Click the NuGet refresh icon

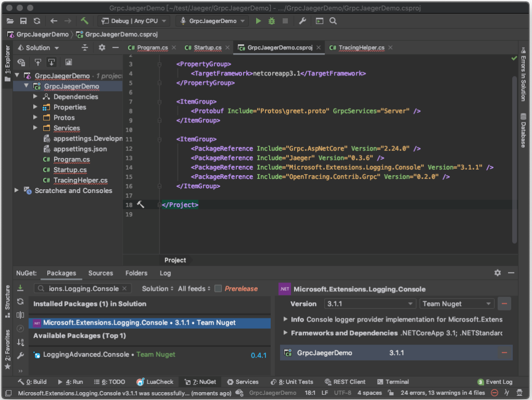(20, 302)
